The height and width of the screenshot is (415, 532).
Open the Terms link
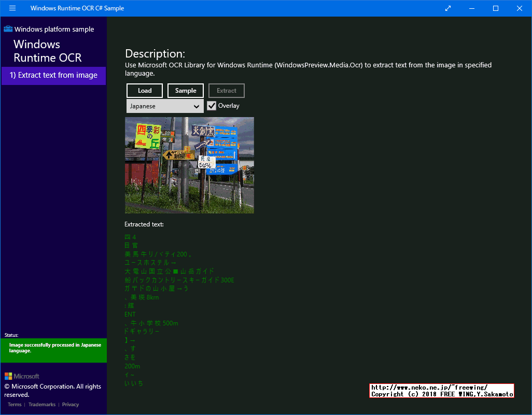[14, 404]
